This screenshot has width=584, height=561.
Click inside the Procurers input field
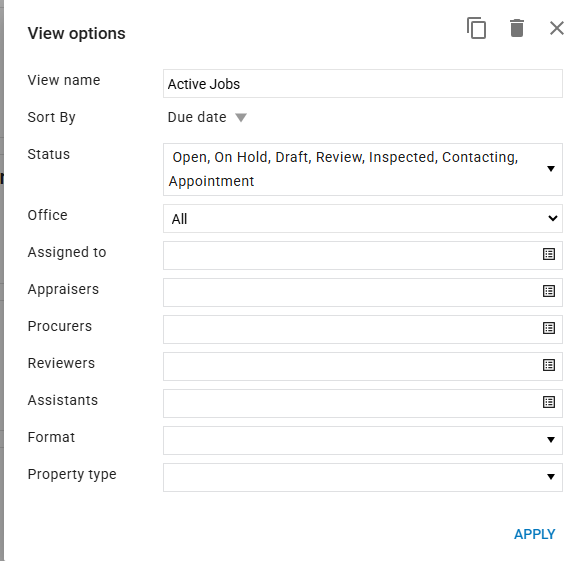tap(352, 329)
